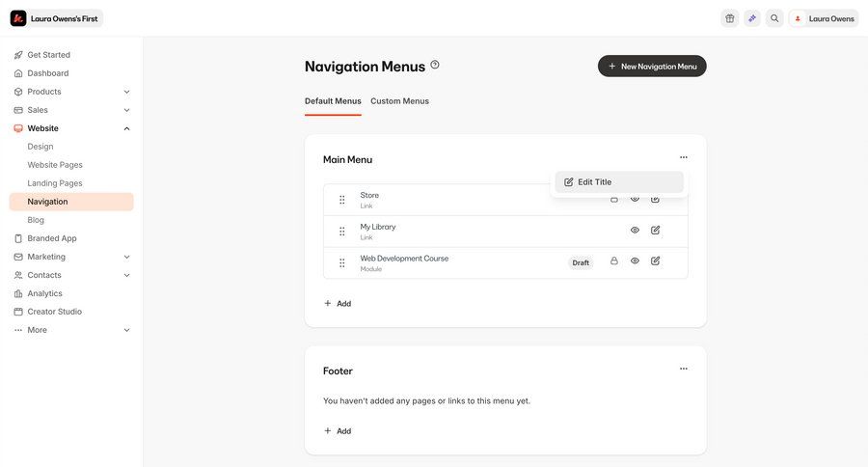The height and width of the screenshot is (467, 868).
Task: Open the gift icon in the top bar
Action: (730, 18)
